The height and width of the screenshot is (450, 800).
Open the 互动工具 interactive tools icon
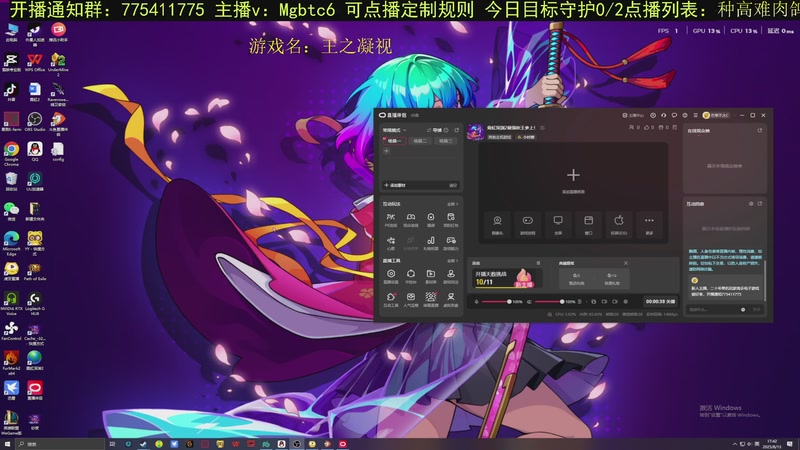click(x=391, y=299)
